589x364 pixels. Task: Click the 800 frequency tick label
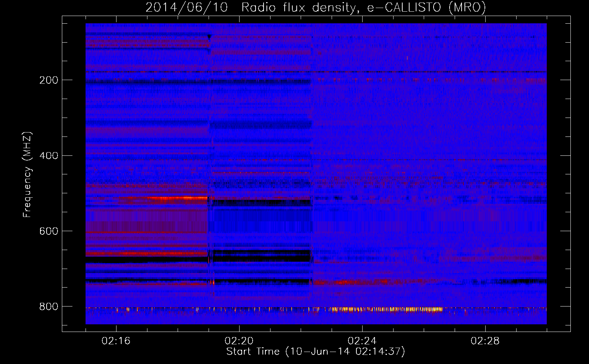pos(49,306)
